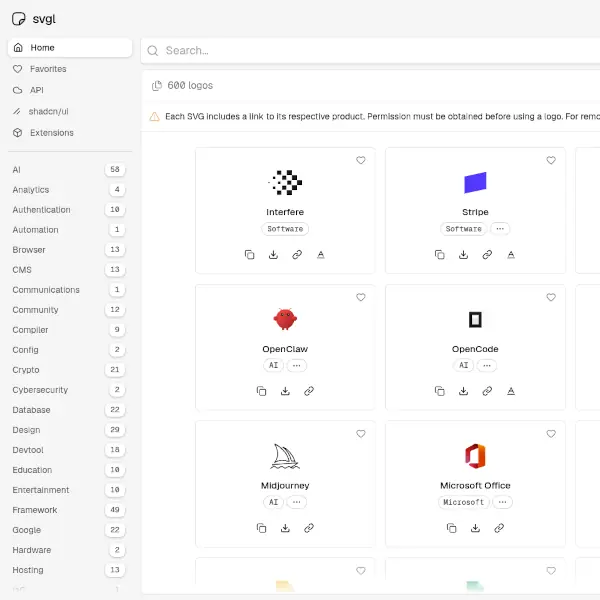Click the 600 logos copy icon
The width and height of the screenshot is (600, 600).
pos(157,86)
